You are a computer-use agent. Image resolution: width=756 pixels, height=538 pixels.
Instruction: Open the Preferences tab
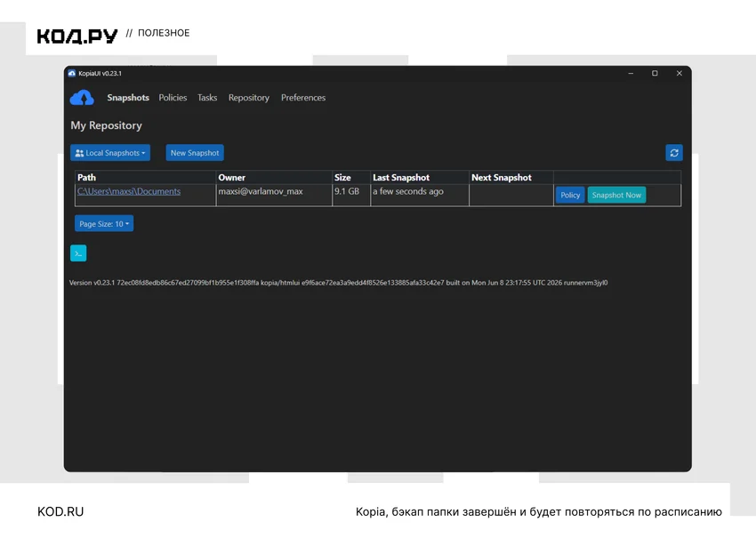point(303,98)
